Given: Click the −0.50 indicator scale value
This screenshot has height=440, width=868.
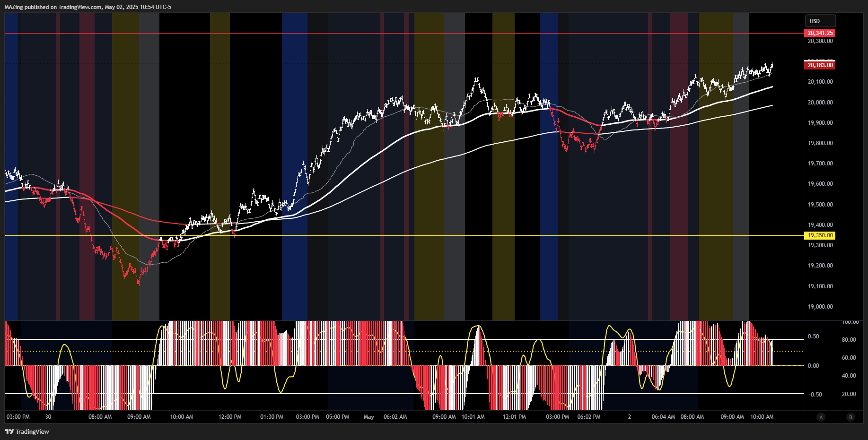Looking at the screenshot, I should click(814, 395).
